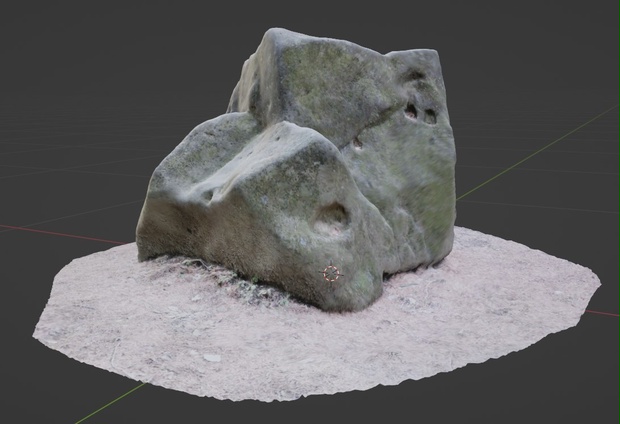This screenshot has width=620, height=424.
Task: Click the small white pebble on the ground
Action: [212, 358]
